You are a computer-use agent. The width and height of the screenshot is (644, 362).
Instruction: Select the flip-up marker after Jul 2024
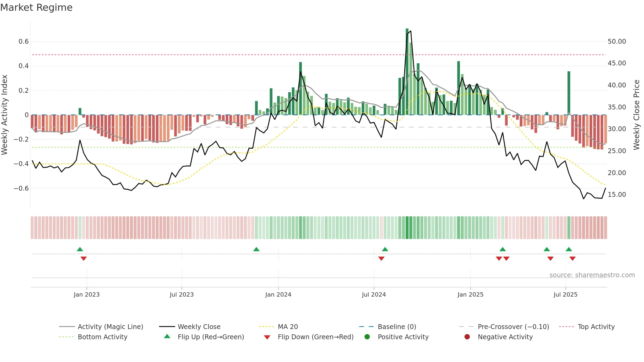click(x=385, y=249)
